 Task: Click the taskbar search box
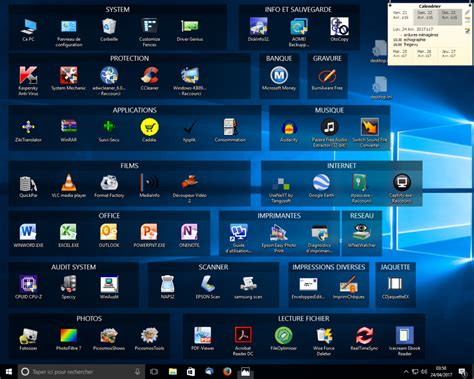[x=82, y=372]
